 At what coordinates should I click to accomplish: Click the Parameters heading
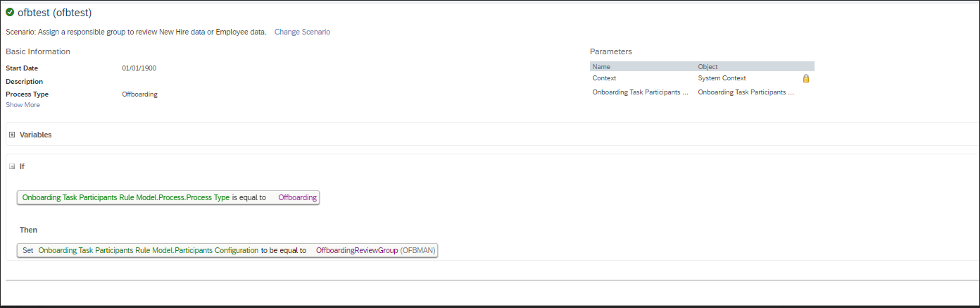[610, 51]
